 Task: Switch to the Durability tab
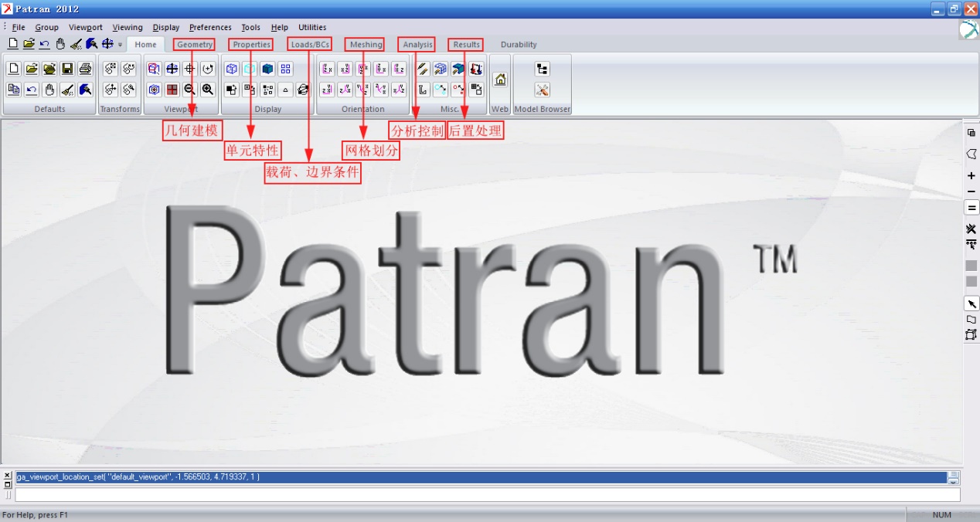(x=519, y=45)
